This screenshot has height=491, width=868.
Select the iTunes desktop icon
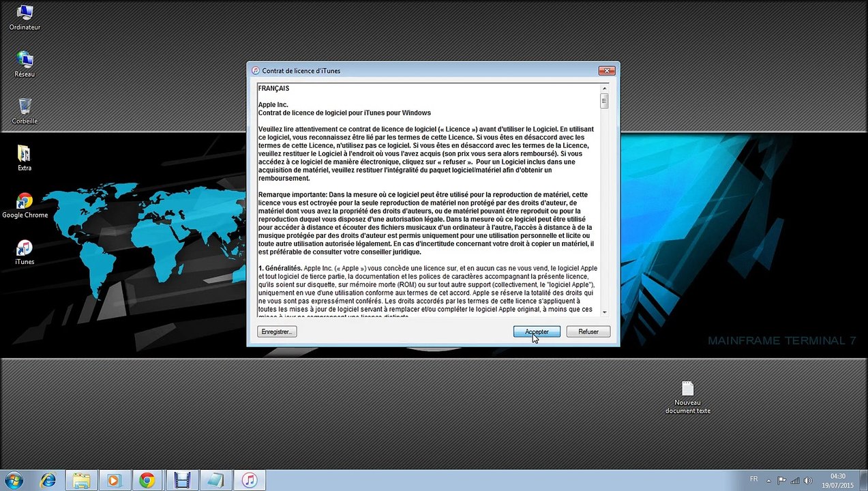pos(25,252)
